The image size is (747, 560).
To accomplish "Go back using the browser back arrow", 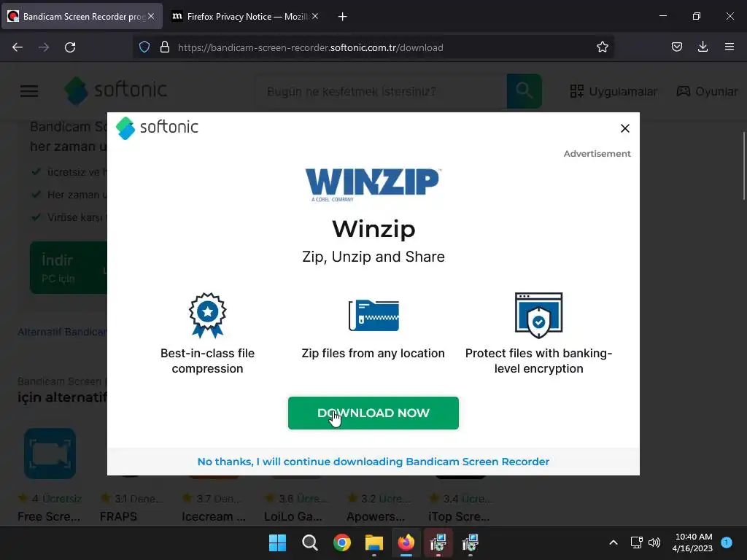I will [18, 47].
